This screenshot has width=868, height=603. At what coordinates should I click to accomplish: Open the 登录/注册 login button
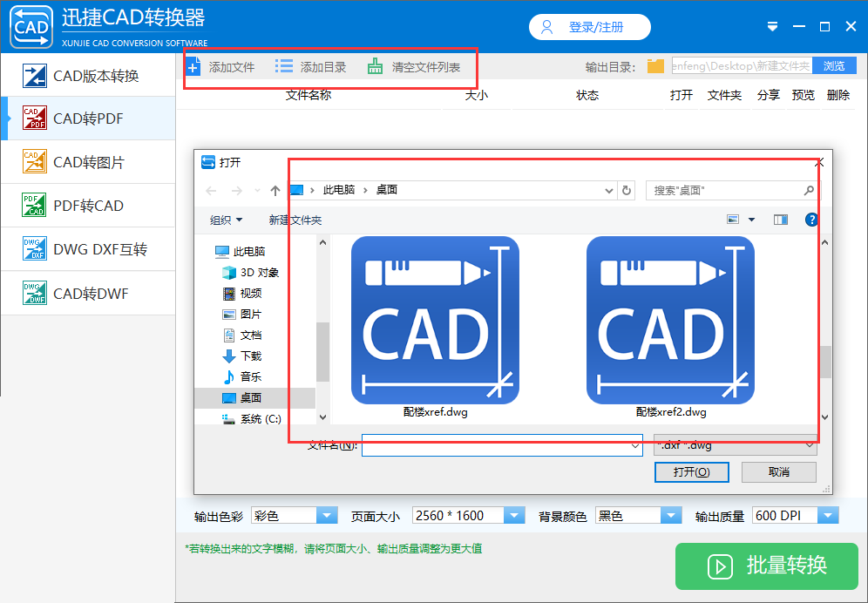point(589,27)
